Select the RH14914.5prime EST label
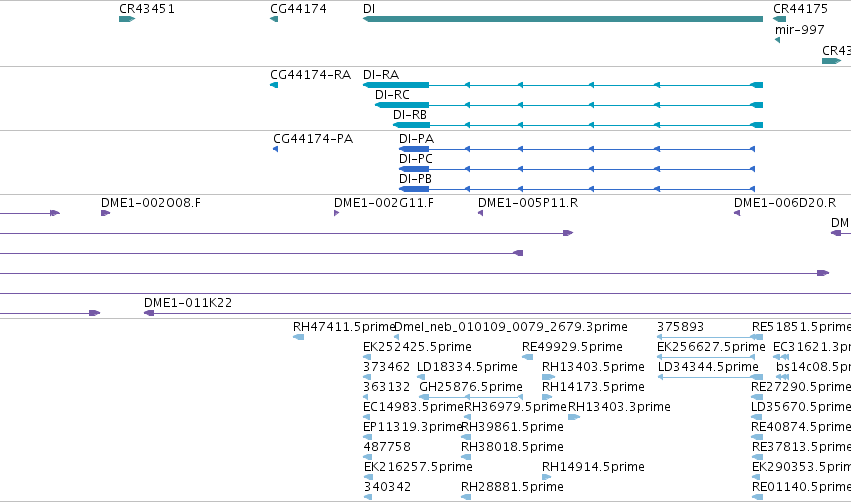Screen dimensions: 851x502 593,466
